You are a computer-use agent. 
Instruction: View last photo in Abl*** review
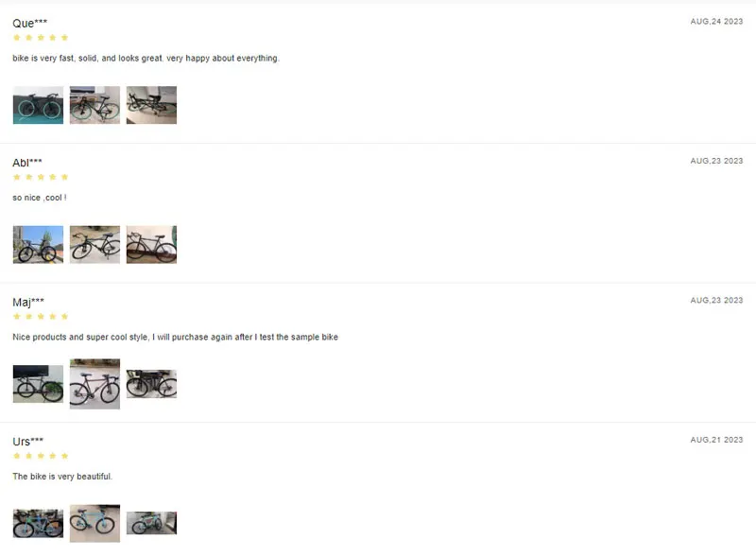coord(151,245)
